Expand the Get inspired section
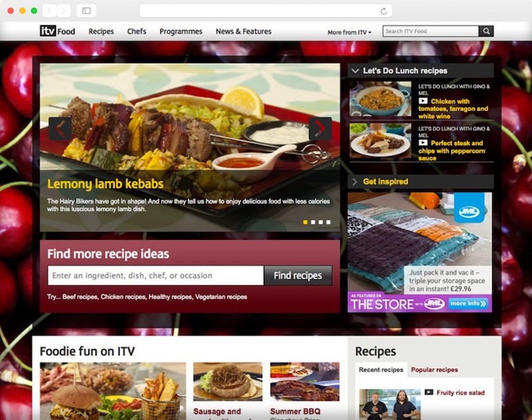Screen dimensions: 532x420 click(355, 181)
